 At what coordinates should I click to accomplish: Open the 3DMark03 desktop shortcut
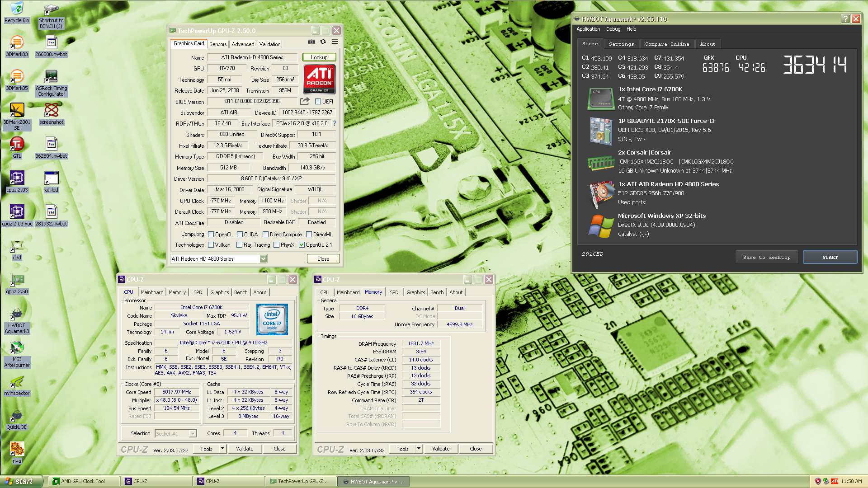[x=17, y=46]
